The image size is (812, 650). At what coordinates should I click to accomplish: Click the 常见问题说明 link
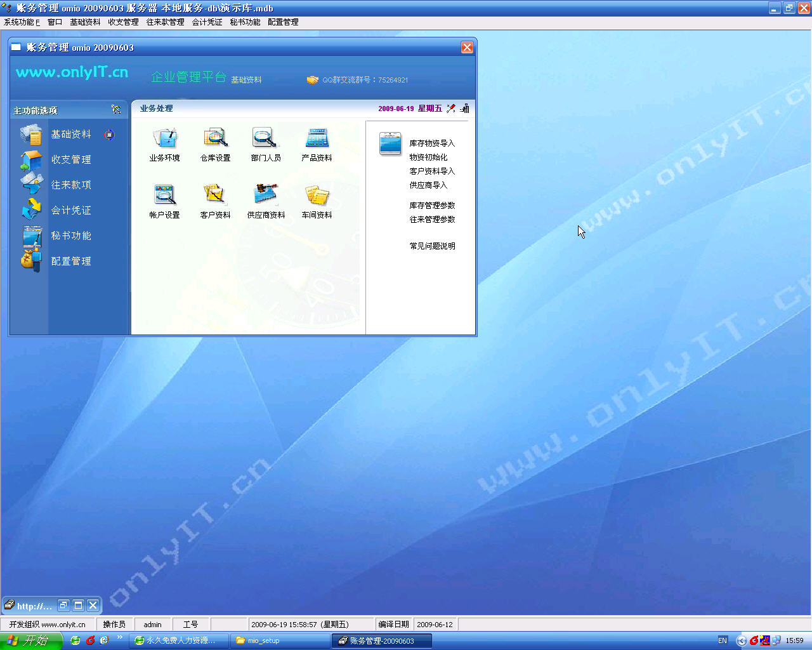432,246
